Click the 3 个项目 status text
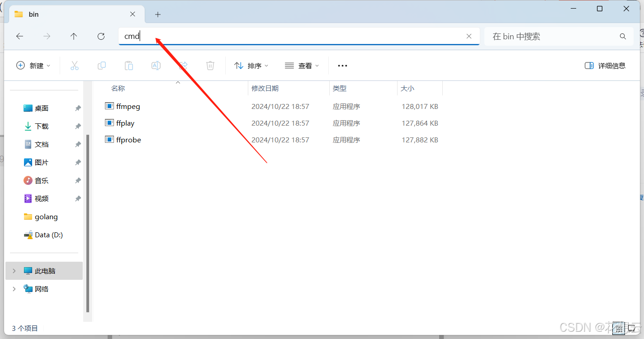 25,328
